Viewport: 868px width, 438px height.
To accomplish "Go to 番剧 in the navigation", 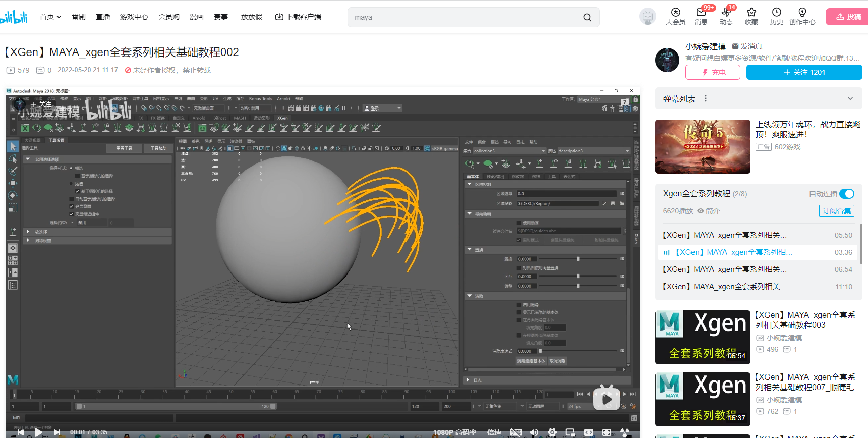I will pos(79,17).
